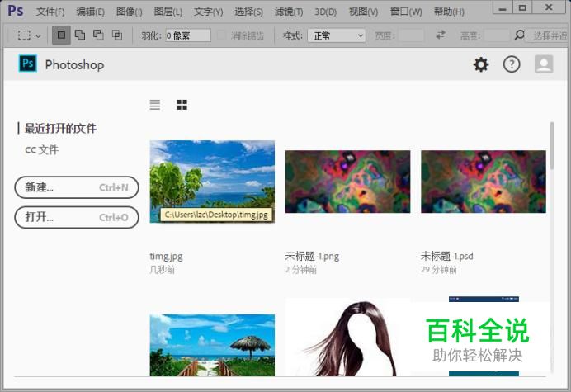Click the 宽度 width input field
The height and width of the screenshot is (392, 571).
point(411,35)
